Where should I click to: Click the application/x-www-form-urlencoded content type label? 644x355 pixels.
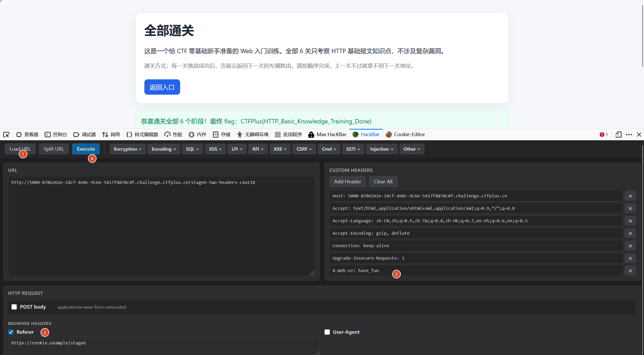point(92,307)
